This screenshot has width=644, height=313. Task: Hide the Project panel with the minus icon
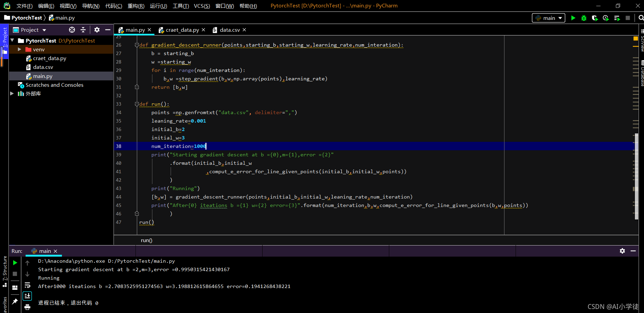[x=108, y=30]
